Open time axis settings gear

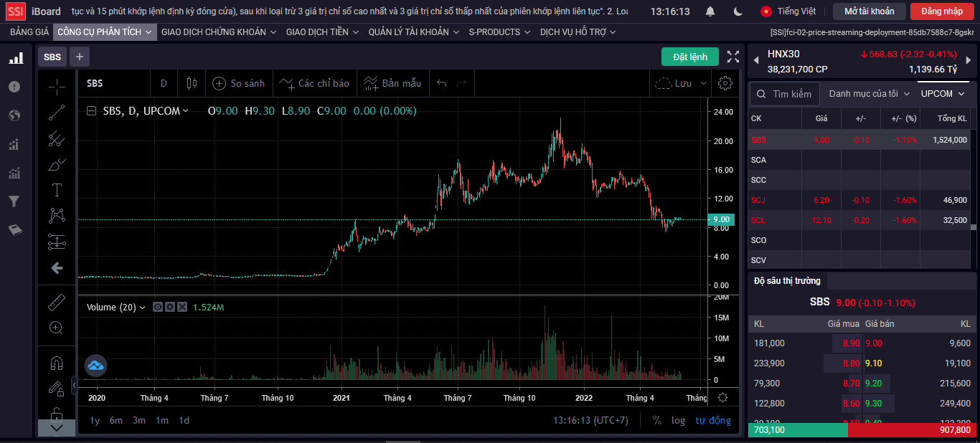coord(723,398)
